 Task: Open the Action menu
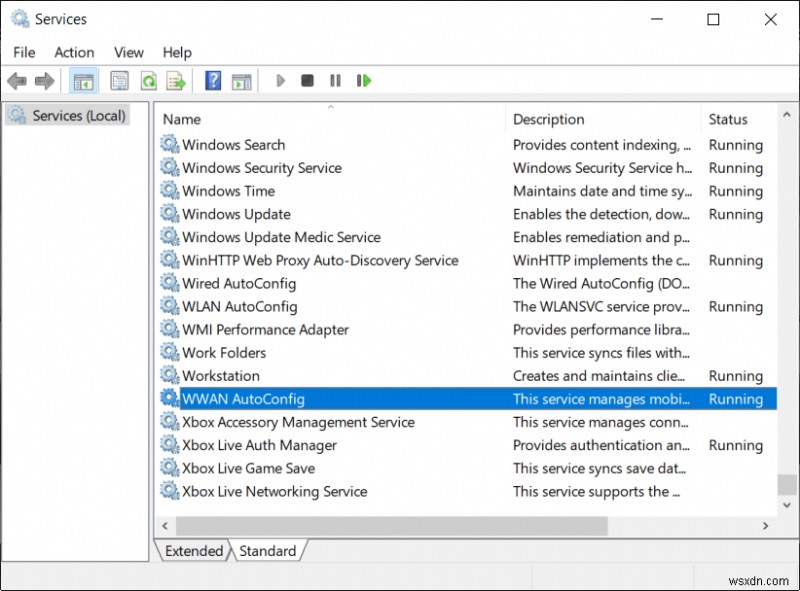73,52
